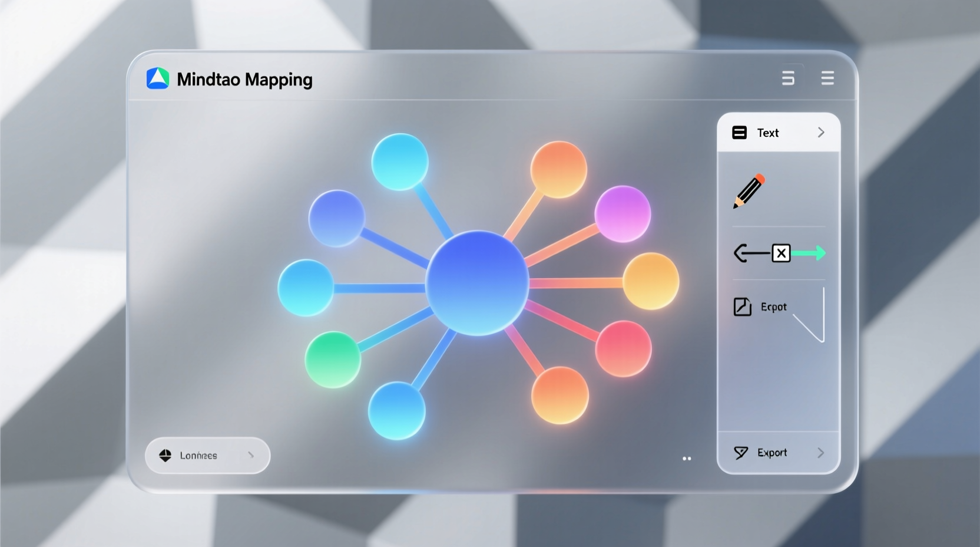Select the red node of the mind map
This screenshot has width=980, height=547.
(623, 349)
